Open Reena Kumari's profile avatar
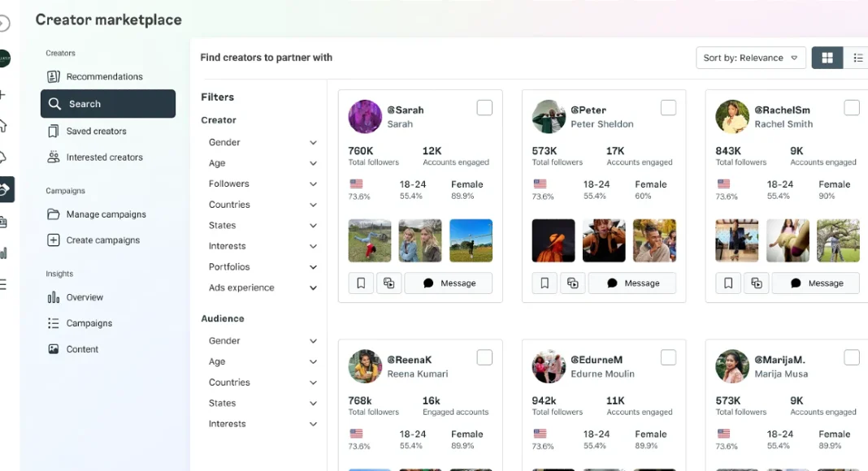Screen dimensions: 868x471 365,366
